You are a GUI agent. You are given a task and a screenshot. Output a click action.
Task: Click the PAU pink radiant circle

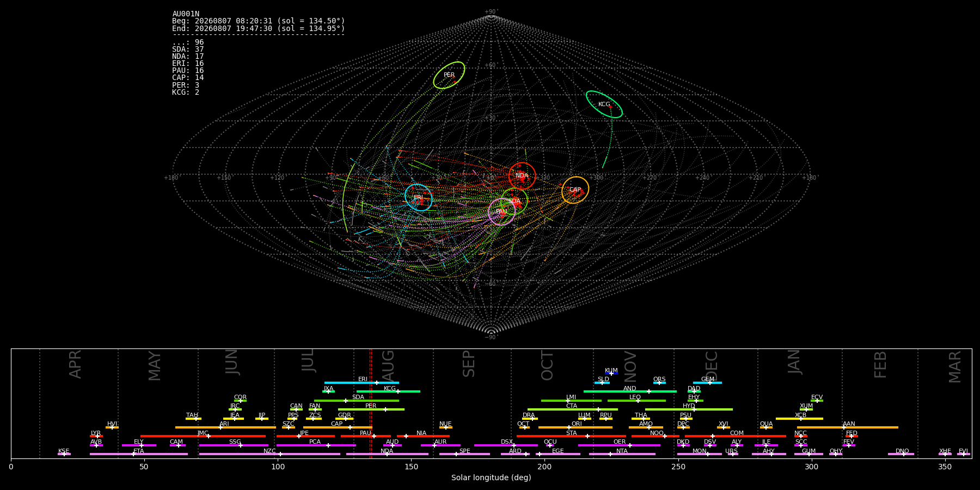click(x=502, y=212)
